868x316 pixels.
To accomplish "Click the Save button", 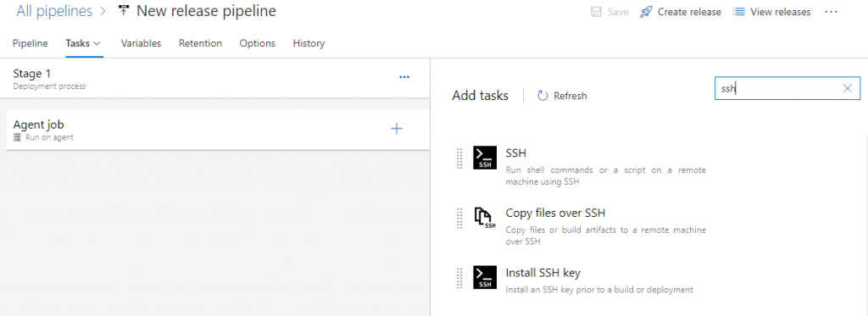I will [609, 12].
